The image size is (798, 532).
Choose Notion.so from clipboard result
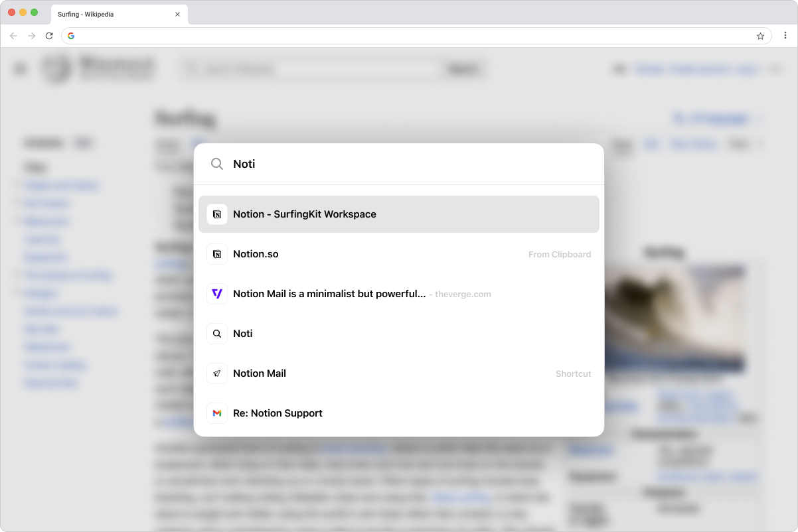click(399, 254)
